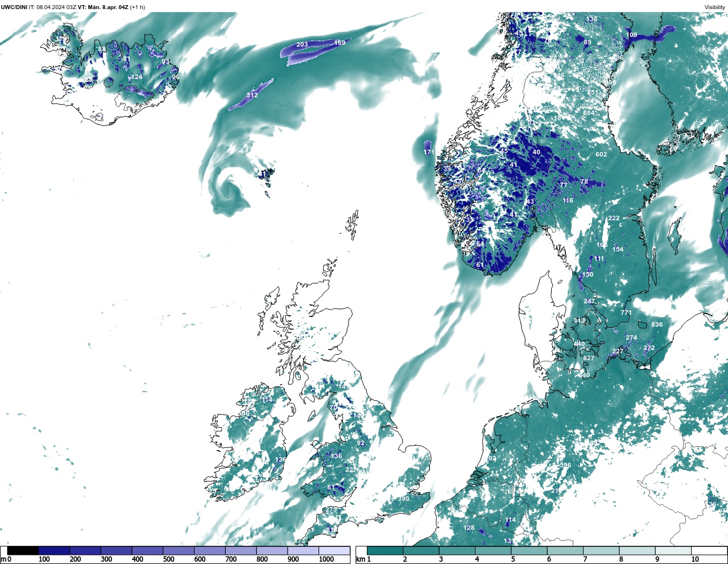Select the 8–9 km pale legend swatch
The height and width of the screenshot is (564, 728).
pos(637,551)
